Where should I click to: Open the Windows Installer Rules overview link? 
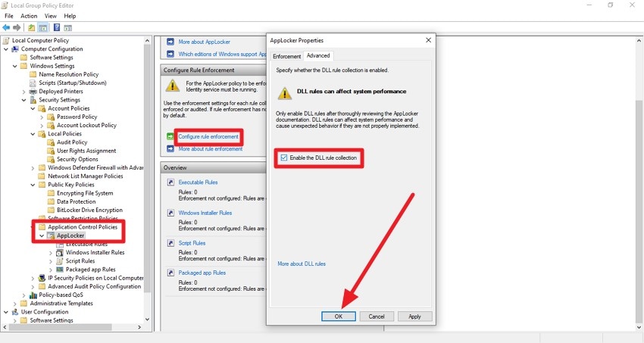205,213
